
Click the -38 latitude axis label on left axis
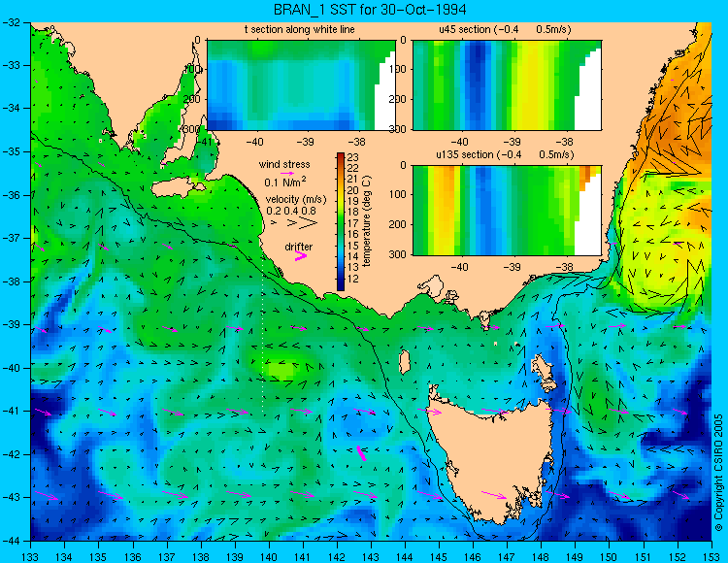point(13,281)
